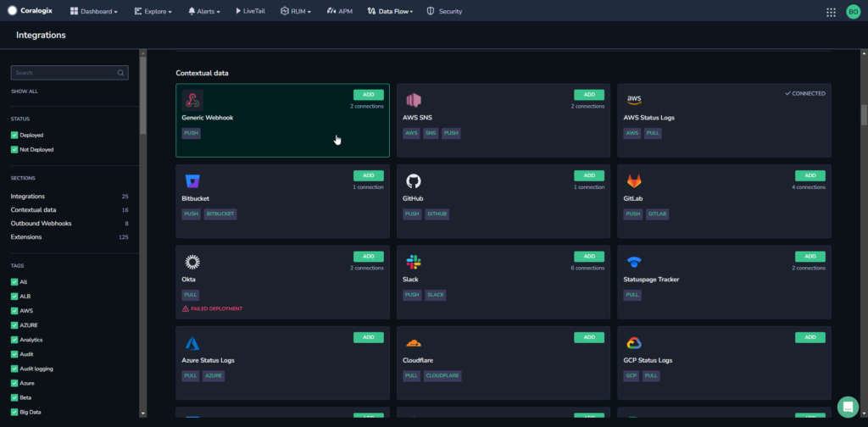Expand the Explore dropdown menu
Image resolution: width=868 pixels, height=427 pixels.
(153, 11)
